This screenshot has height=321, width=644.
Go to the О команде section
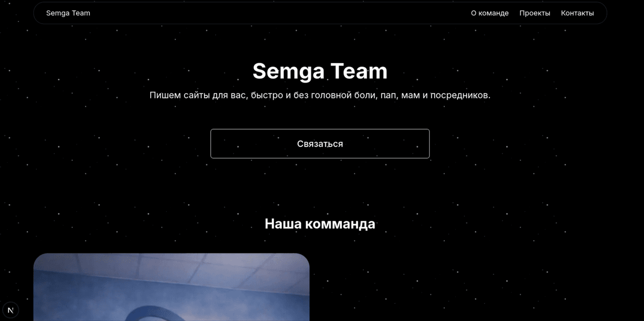pos(489,13)
